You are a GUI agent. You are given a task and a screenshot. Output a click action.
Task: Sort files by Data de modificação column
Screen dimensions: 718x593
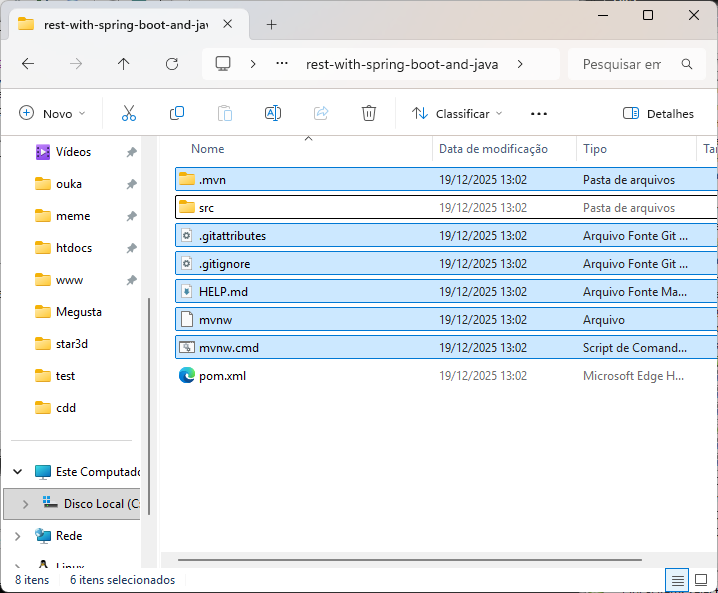pyautogui.click(x=493, y=149)
